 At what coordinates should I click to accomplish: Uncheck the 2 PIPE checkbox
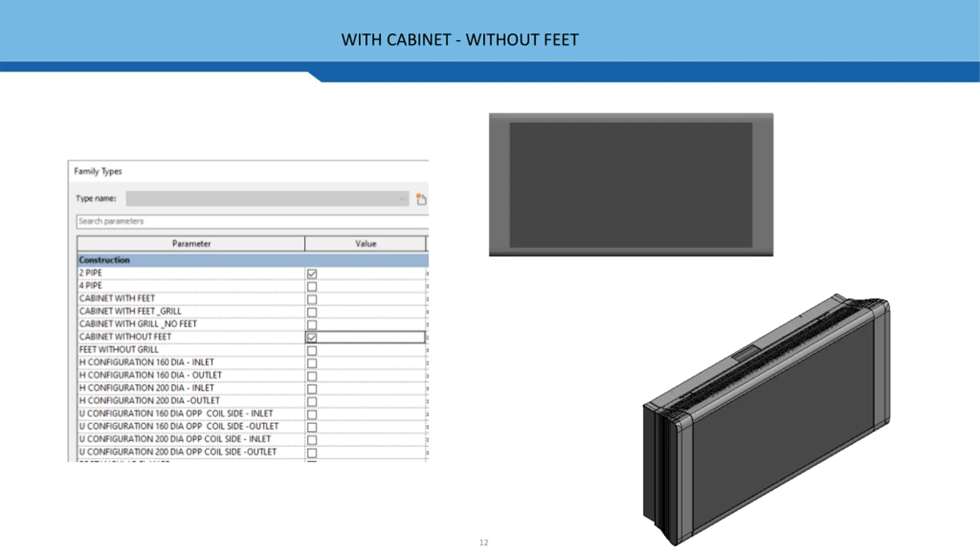click(312, 274)
